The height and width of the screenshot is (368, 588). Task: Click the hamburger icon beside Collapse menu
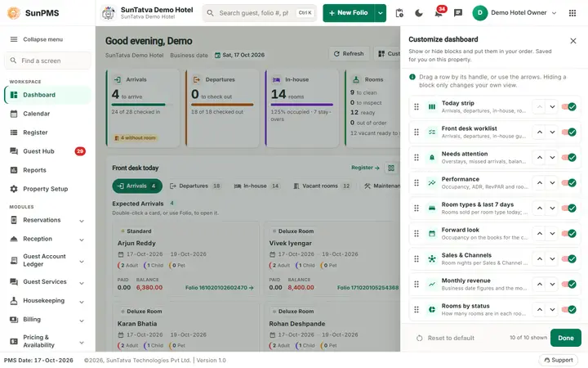coord(14,39)
